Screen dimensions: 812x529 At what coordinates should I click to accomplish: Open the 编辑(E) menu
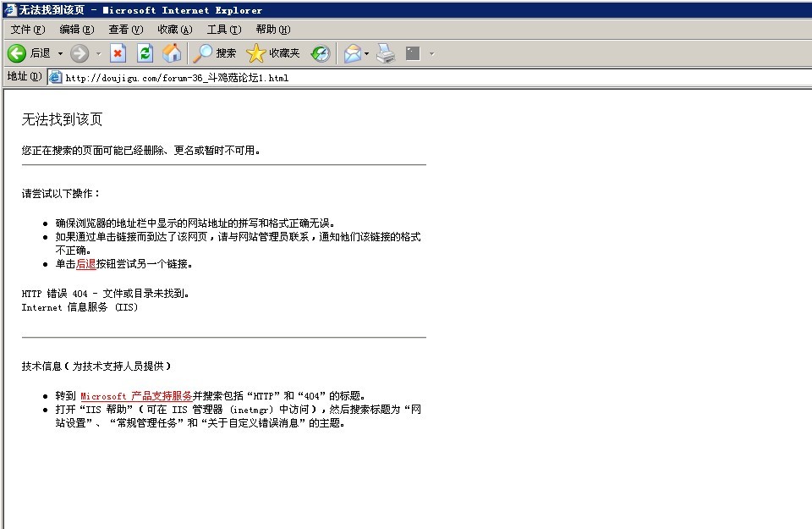77,30
